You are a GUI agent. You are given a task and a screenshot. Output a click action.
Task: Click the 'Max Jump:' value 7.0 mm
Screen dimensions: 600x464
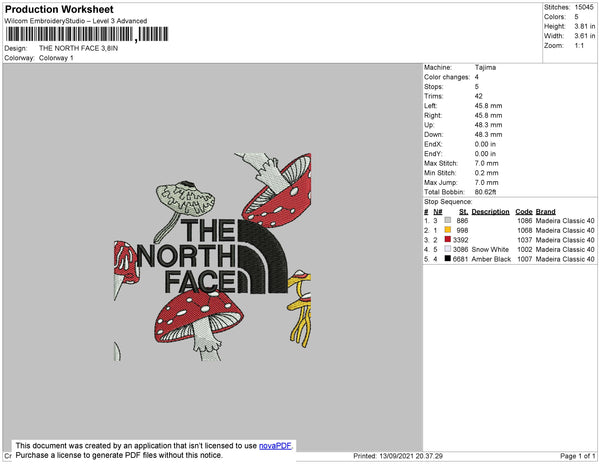(487, 182)
